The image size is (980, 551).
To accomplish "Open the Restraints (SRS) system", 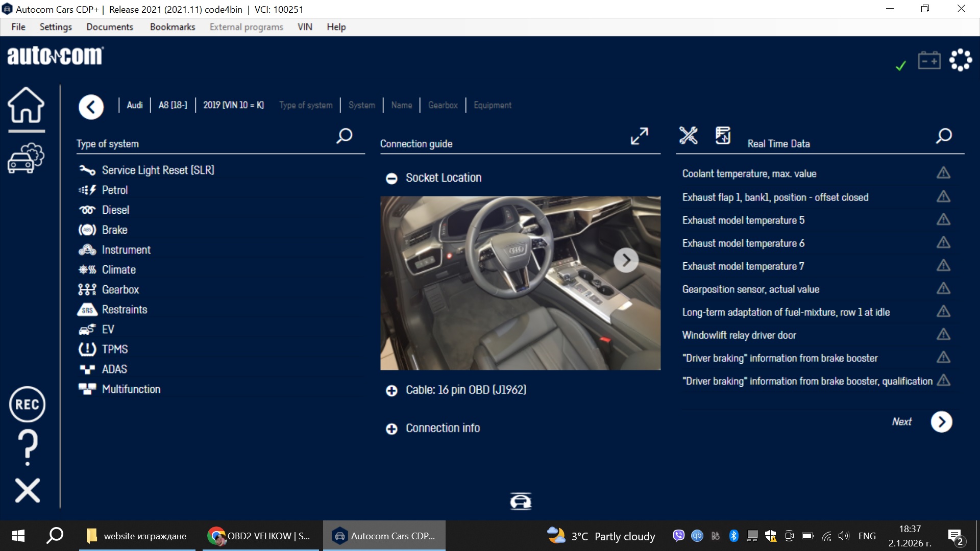I will click(125, 309).
